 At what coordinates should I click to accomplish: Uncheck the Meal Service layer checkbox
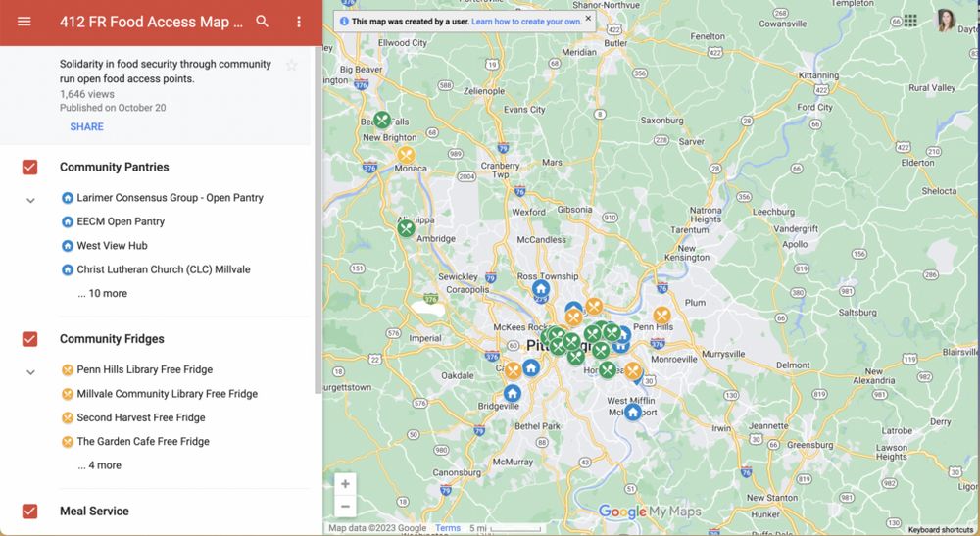pyautogui.click(x=29, y=511)
